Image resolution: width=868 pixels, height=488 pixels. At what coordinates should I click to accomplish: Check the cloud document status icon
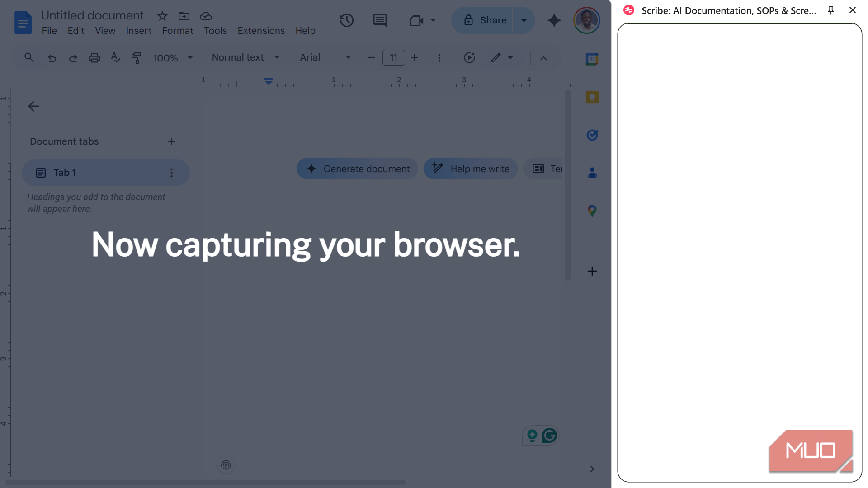[x=206, y=16]
